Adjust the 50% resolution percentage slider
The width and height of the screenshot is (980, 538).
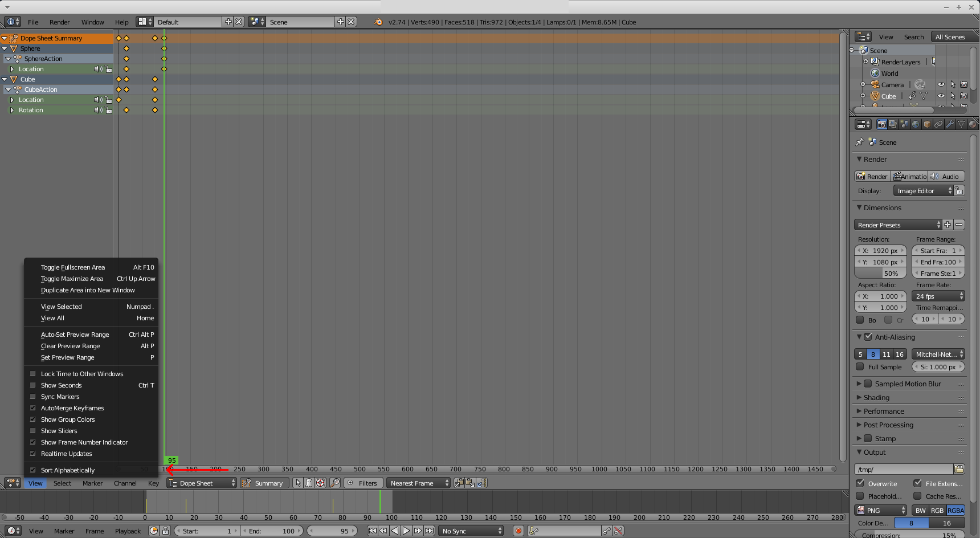880,274
